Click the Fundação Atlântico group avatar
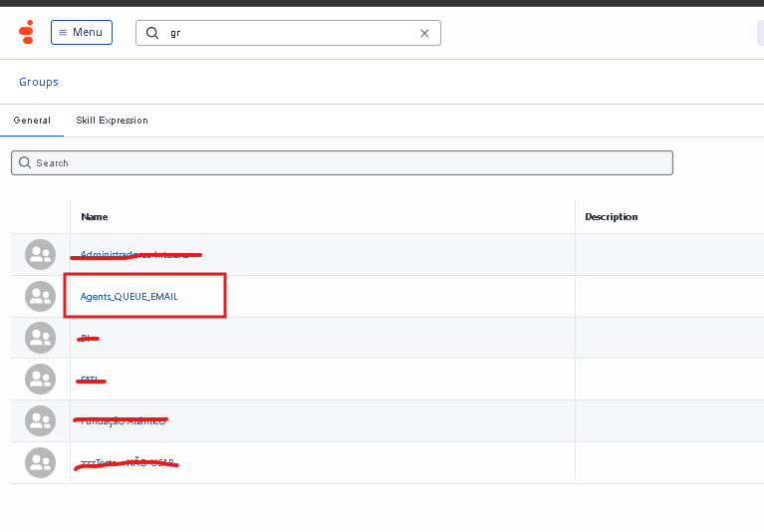The image size is (764, 532). click(40, 420)
